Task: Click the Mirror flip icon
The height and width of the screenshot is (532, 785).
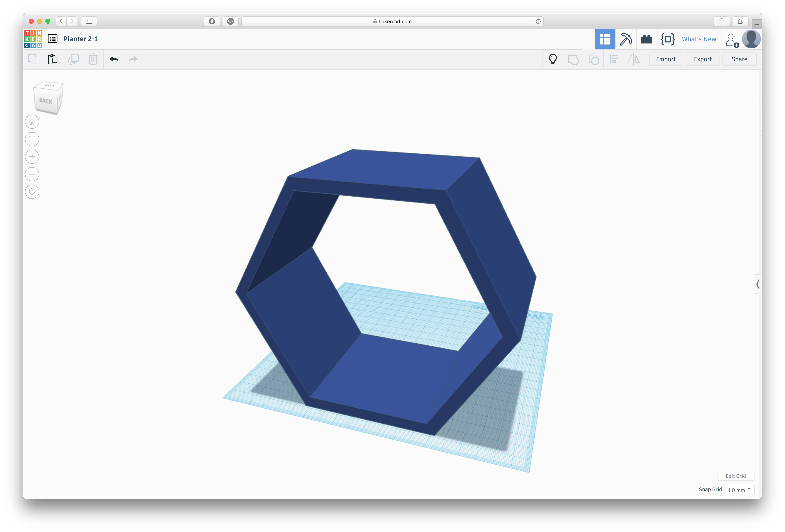Action: [634, 59]
